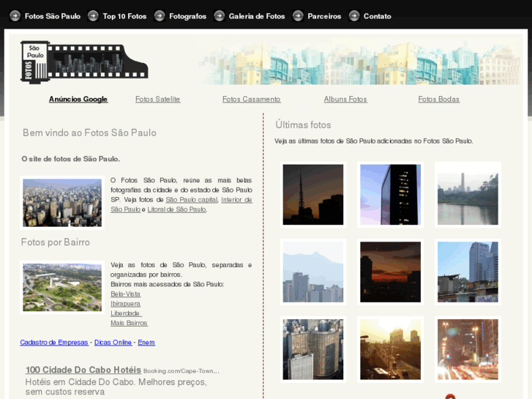Image resolution: width=532 pixels, height=399 pixels.
Task: Click the Cadastro de Empresas link
Action: 54,342
